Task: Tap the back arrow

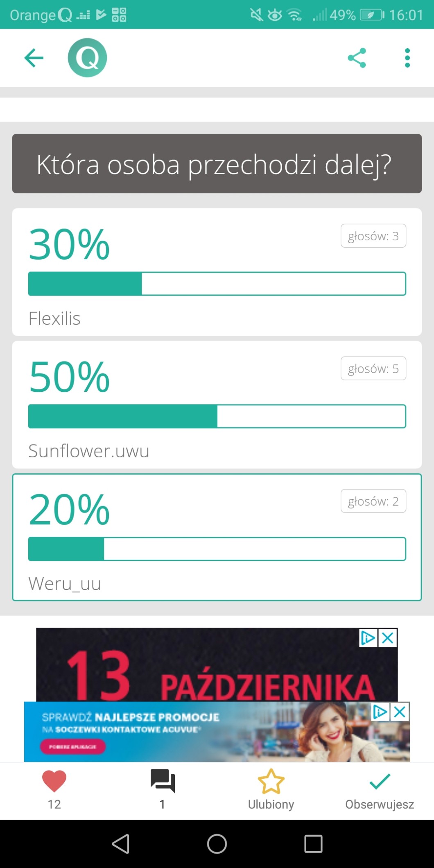Action: click(x=34, y=58)
